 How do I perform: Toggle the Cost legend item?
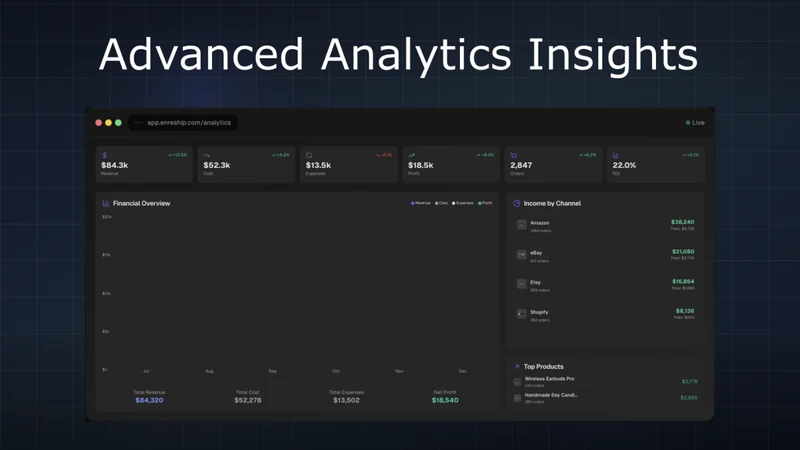tap(441, 203)
